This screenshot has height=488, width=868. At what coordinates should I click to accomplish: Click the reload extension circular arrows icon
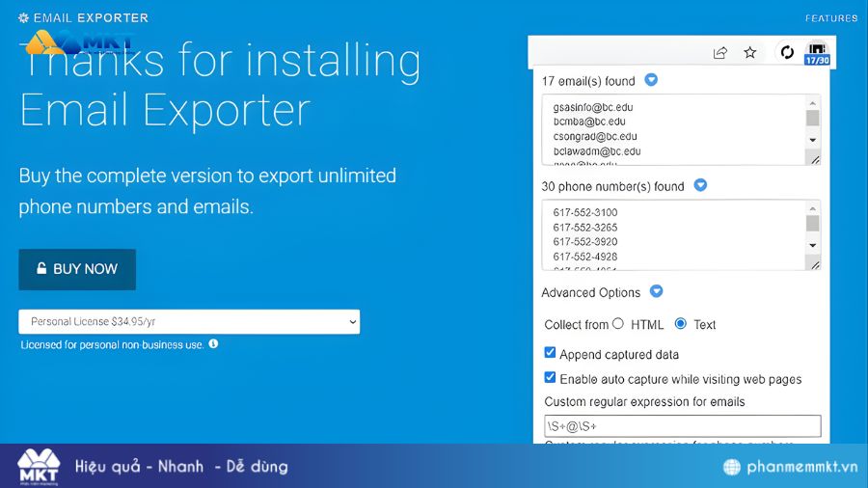click(787, 52)
